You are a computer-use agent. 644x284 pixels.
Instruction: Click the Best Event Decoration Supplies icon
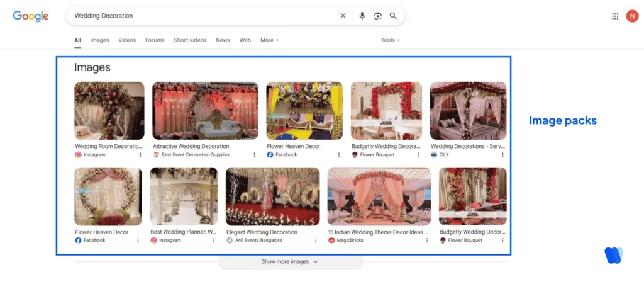(x=156, y=154)
